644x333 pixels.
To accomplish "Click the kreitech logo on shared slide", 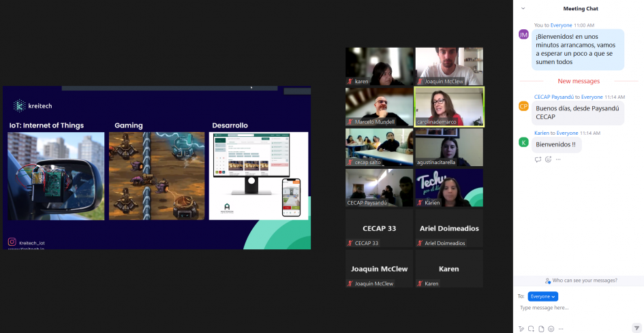I will click(x=33, y=106).
